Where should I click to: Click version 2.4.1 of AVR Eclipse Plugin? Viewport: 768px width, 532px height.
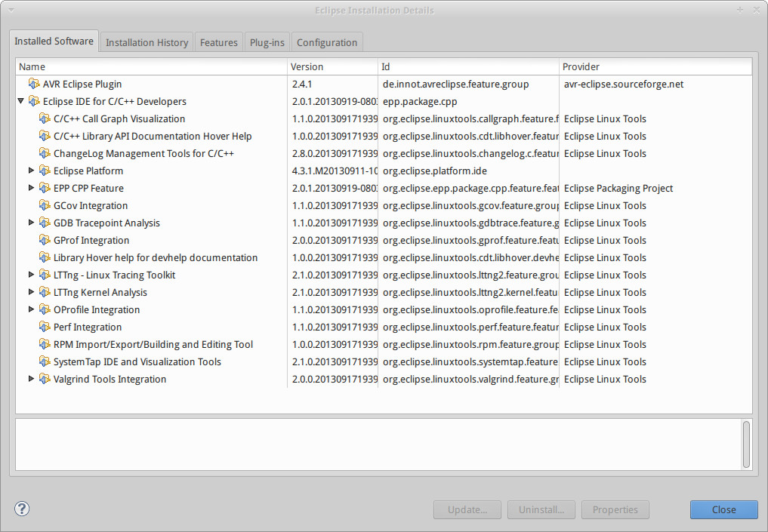click(302, 85)
